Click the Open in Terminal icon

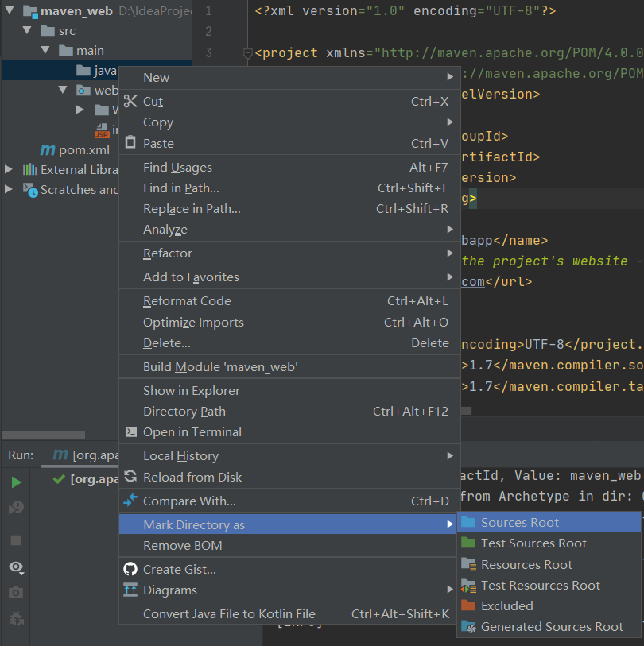coord(131,431)
